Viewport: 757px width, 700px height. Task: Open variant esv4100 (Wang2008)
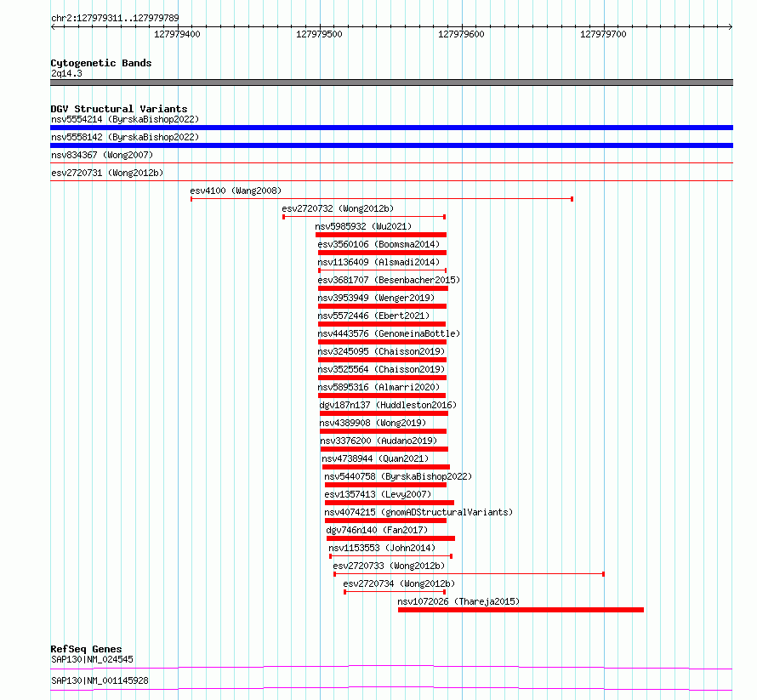236,191
